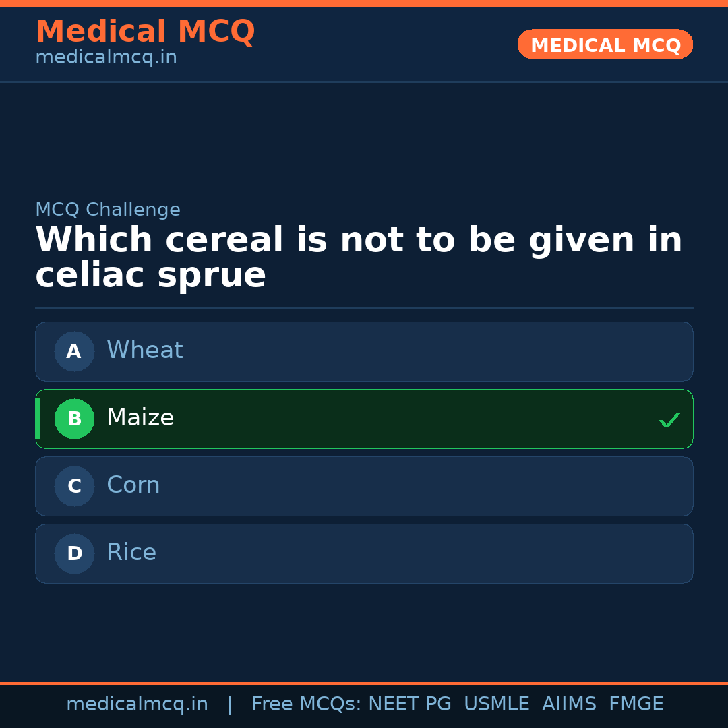Screen dimensions: 728x728
Task: Click the green accent bar beside Maize
Action: tap(38, 419)
